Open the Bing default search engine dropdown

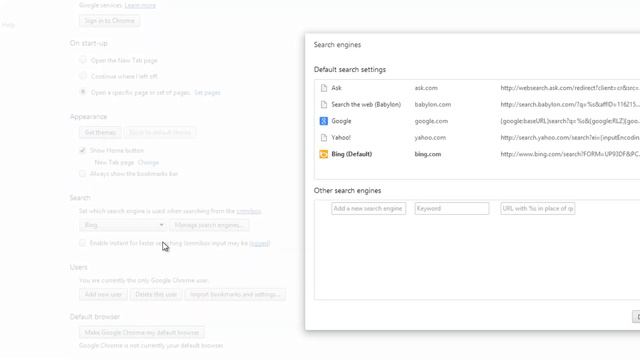[123, 225]
